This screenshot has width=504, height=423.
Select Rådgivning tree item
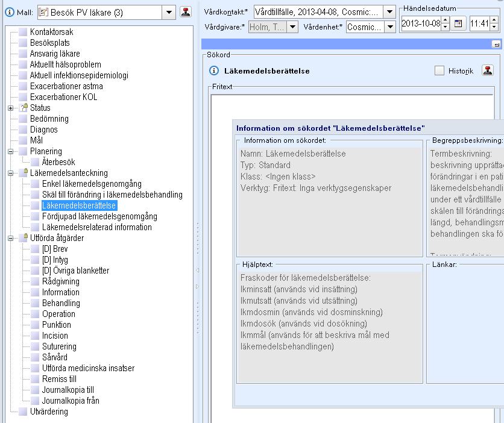tap(61, 281)
